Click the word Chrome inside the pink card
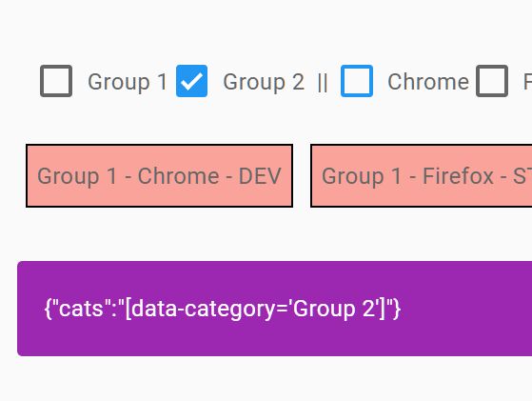The width and height of the screenshot is (532, 401). tap(179, 176)
